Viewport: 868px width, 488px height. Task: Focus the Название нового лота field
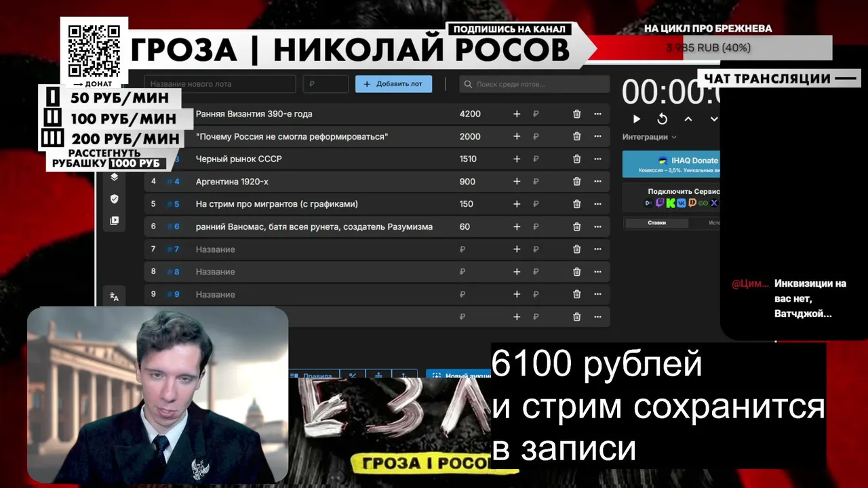click(x=220, y=84)
